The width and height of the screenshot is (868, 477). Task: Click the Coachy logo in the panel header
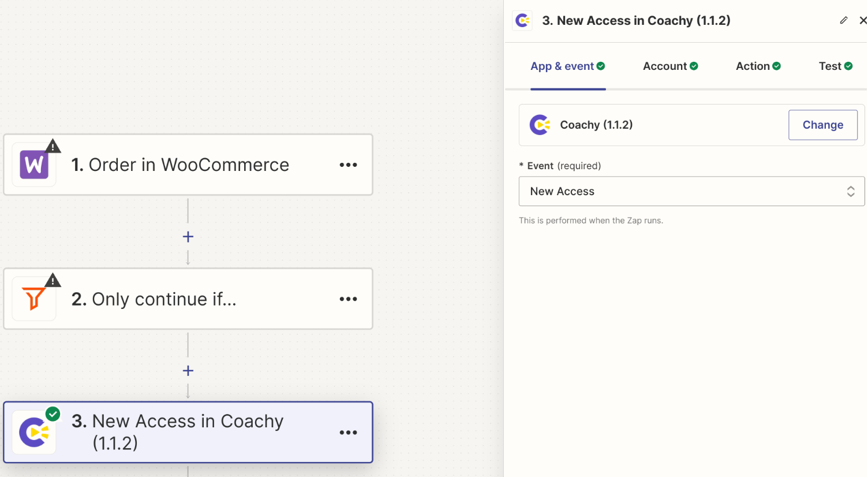point(522,21)
